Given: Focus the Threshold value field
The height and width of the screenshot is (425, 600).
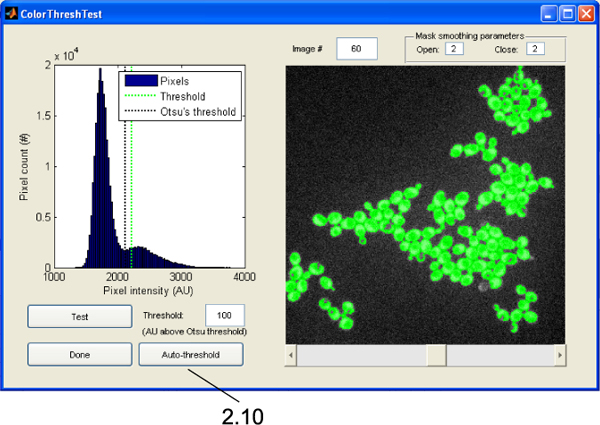Looking at the screenshot, I should pyautogui.click(x=224, y=316).
